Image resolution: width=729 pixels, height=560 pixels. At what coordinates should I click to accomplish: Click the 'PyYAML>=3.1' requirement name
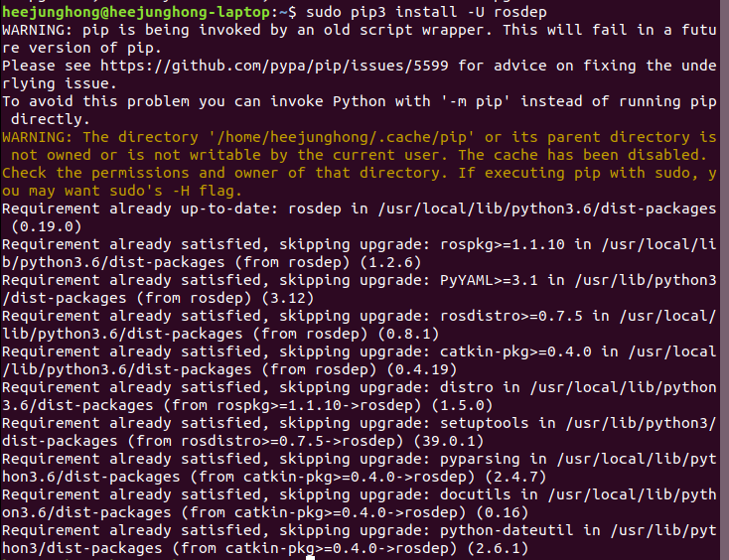tap(489, 280)
